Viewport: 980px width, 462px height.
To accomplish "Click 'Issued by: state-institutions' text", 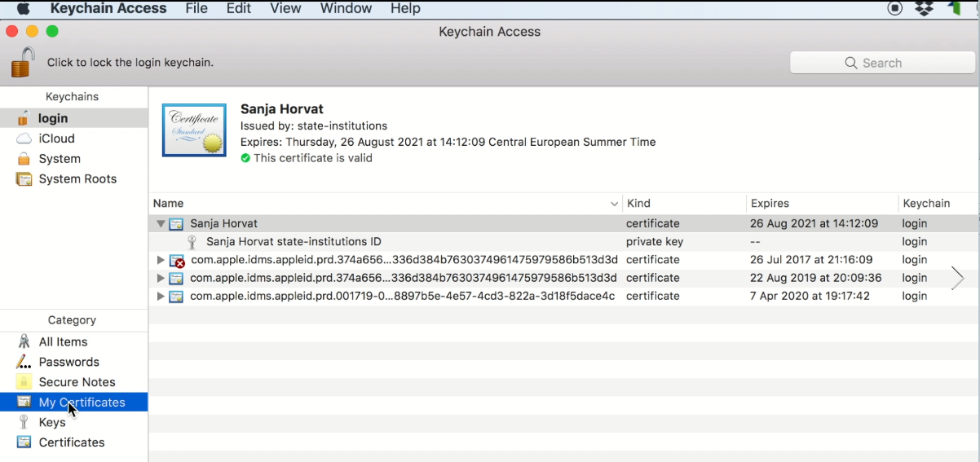I will (x=314, y=125).
